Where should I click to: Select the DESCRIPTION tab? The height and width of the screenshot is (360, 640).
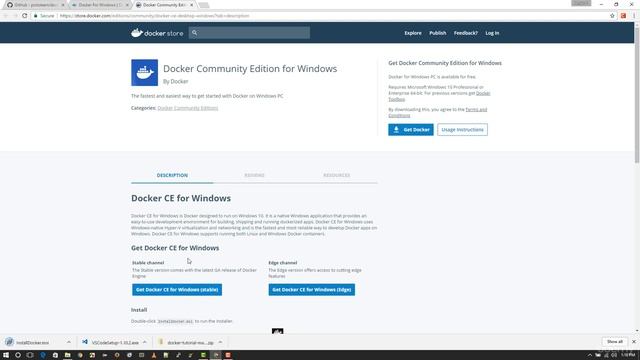(172, 175)
